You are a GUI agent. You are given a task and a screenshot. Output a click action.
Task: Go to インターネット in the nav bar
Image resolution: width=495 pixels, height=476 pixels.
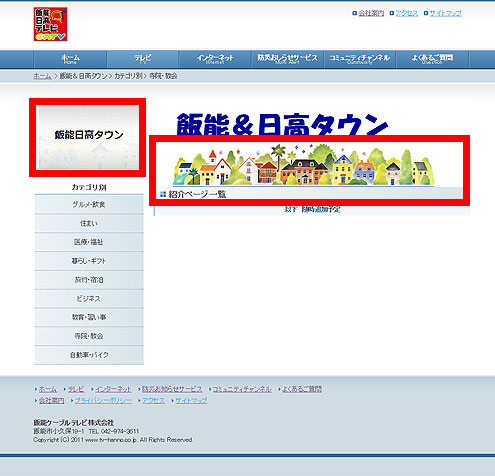tap(215, 59)
